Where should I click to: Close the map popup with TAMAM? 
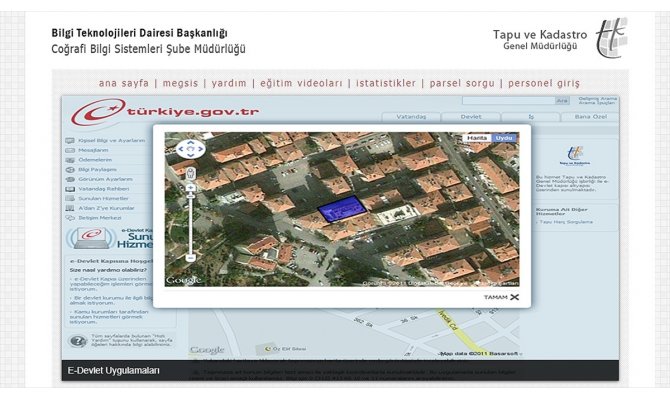point(501,297)
